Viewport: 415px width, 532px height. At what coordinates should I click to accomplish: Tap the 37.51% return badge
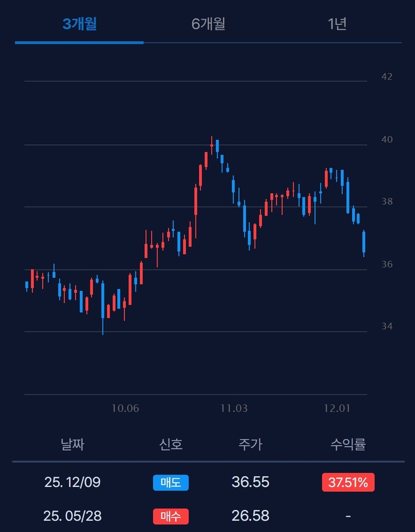pos(348,482)
